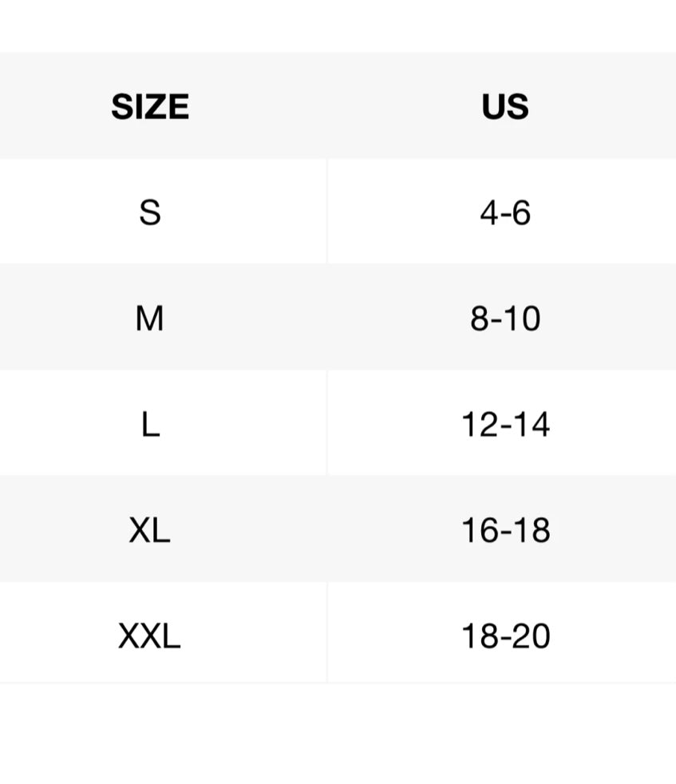Screen dimensions: 676x784
Task: Click the 16-18 US size value
Action: click(x=505, y=530)
